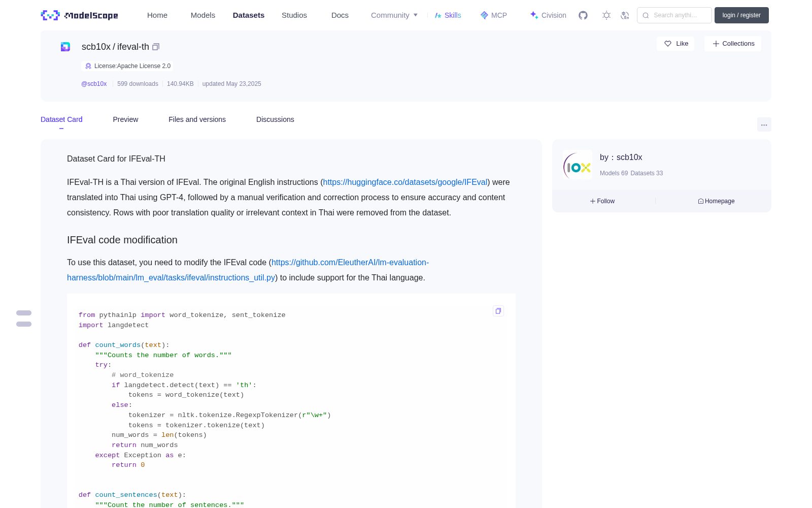Click 'updated May 23,2025' text
The image size is (812, 508).
pos(231,84)
